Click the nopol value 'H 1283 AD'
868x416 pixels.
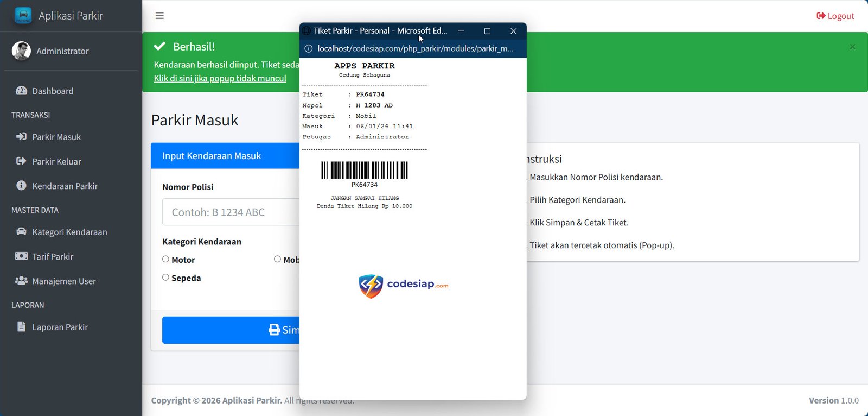[374, 105]
